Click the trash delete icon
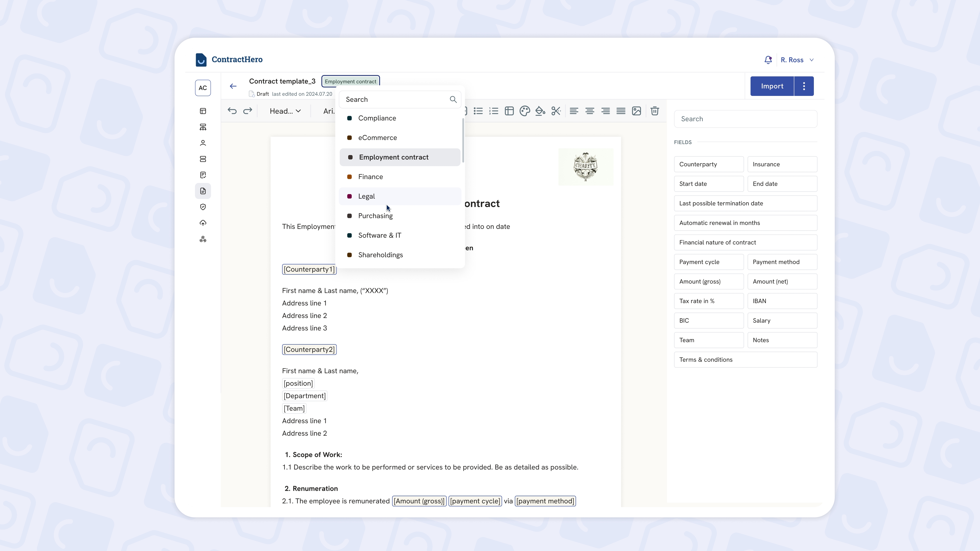 [655, 111]
